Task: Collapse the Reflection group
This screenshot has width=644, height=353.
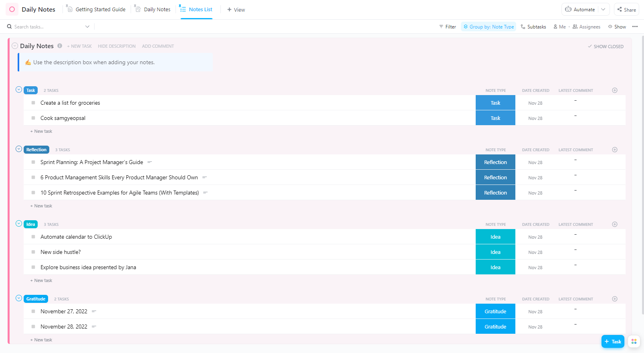Action: point(19,149)
